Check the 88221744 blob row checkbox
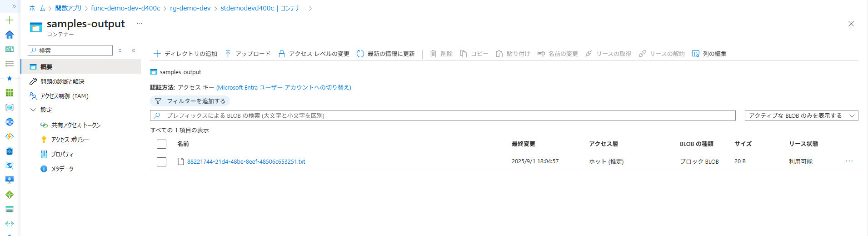This screenshot has width=868, height=236. pyautogui.click(x=161, y=162)
